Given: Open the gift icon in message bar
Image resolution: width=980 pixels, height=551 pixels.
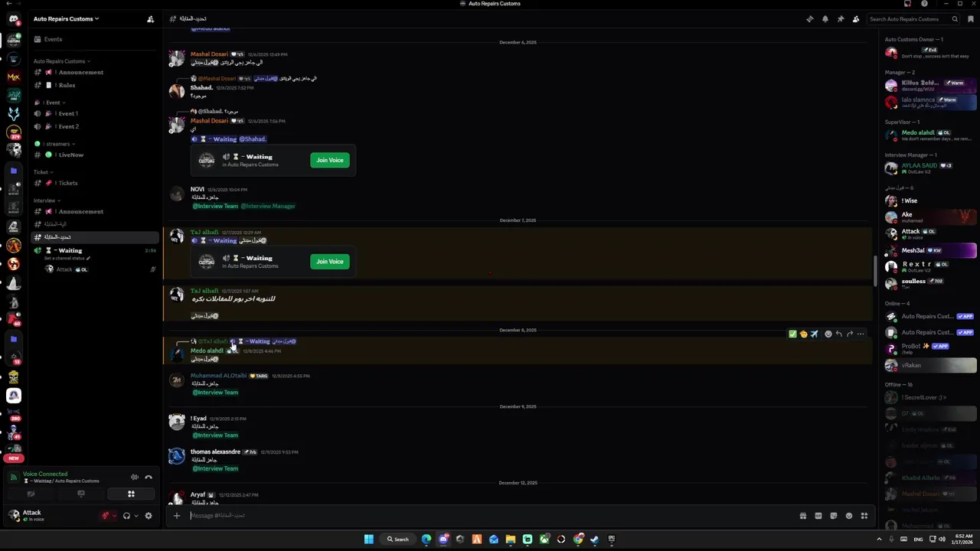Looking at the screenshot, I should pyautogui.click(x=803, y=516).
